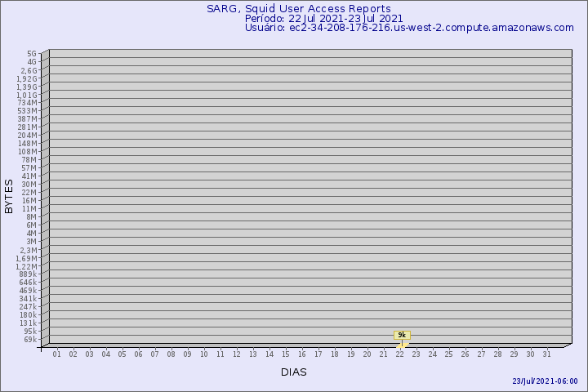Click the 2,3M y-axis value

(29, 250)
